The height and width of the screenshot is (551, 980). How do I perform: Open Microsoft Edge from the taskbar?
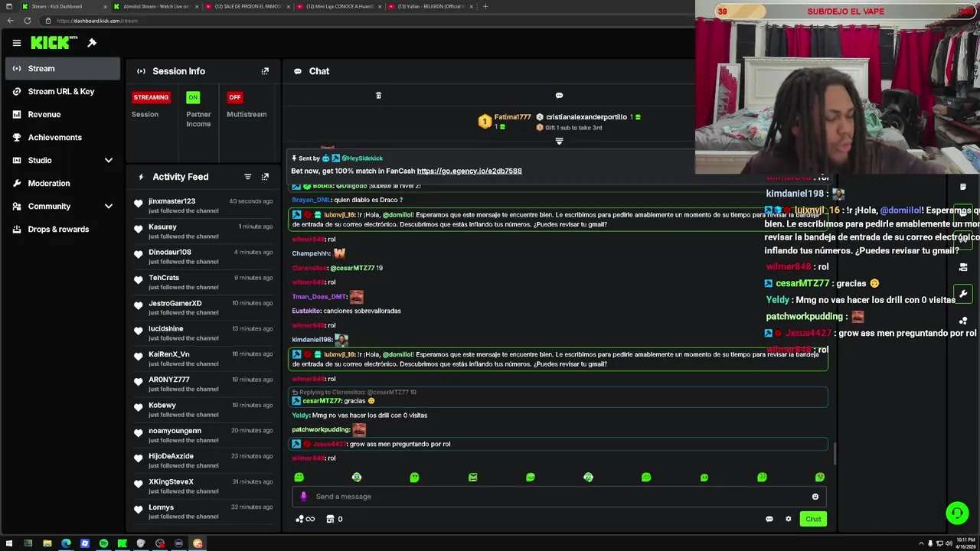tap(66, 543)
